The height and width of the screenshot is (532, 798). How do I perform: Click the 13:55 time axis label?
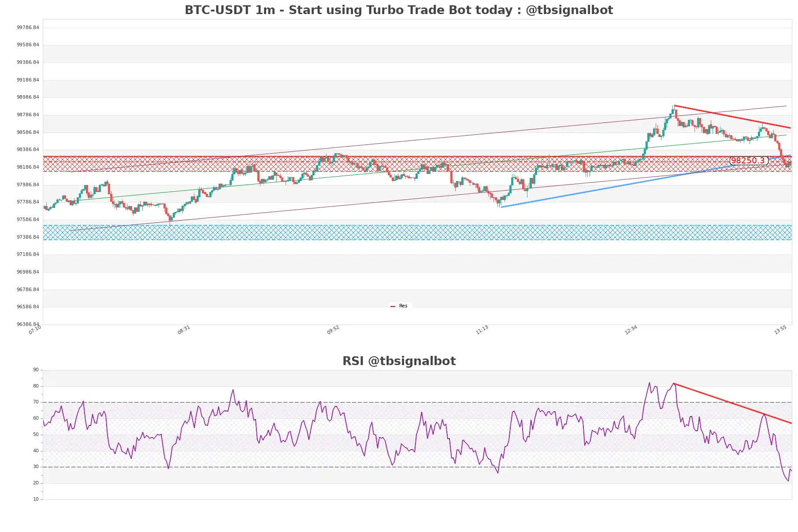tap(780, 330)
